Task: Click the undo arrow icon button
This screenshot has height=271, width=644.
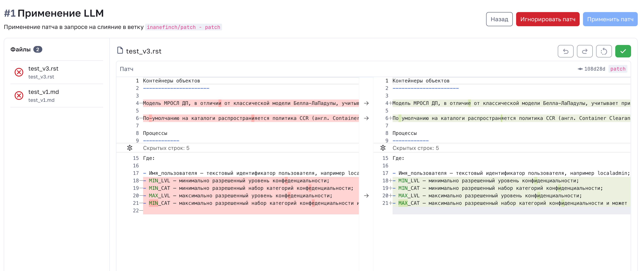Action: click(565, 51)
